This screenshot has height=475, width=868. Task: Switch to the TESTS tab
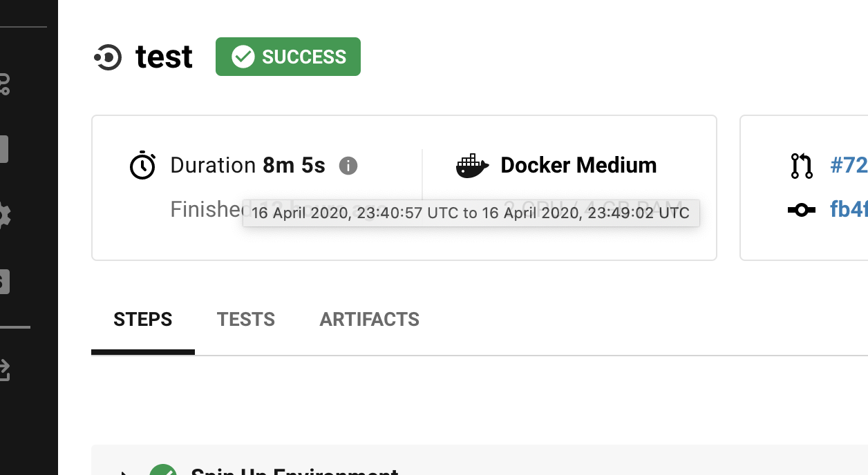pos(246,320)
